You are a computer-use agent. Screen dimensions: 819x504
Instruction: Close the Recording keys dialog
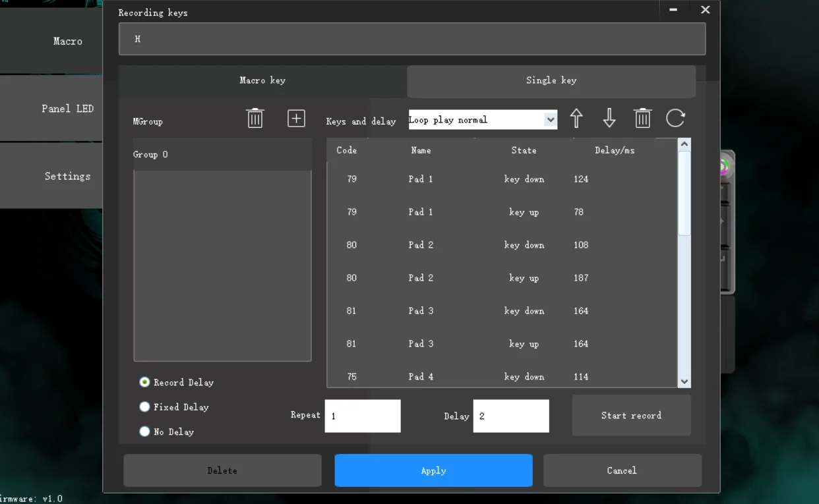tap(705, 10)
